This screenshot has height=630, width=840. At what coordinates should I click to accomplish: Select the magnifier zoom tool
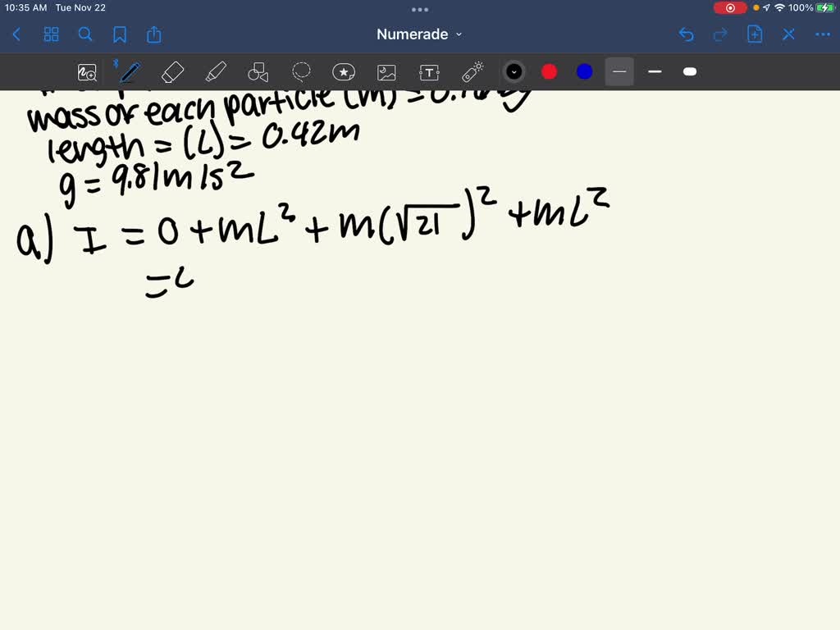click(x=88, y=71)
